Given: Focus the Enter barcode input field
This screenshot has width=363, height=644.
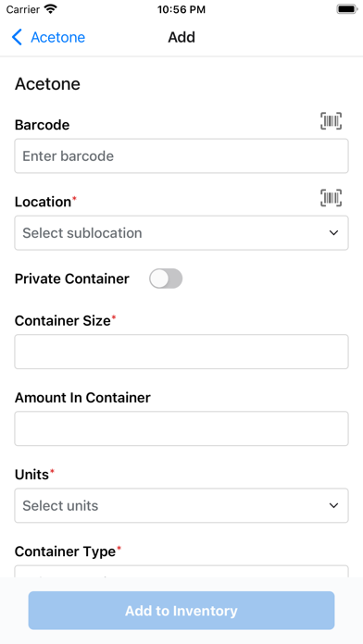Looking at the screenshot, I should [x=181, y=156].
